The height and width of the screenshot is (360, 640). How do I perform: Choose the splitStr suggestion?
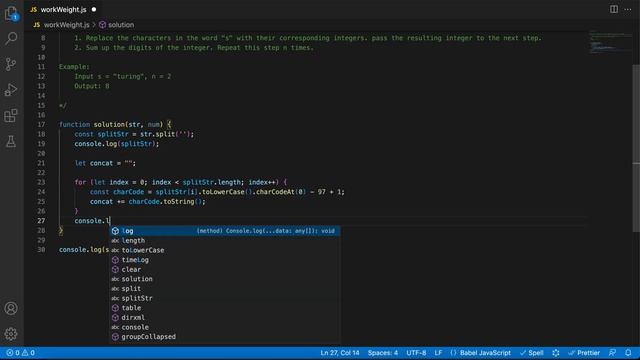pyautogui.click(x=225, y=298)
